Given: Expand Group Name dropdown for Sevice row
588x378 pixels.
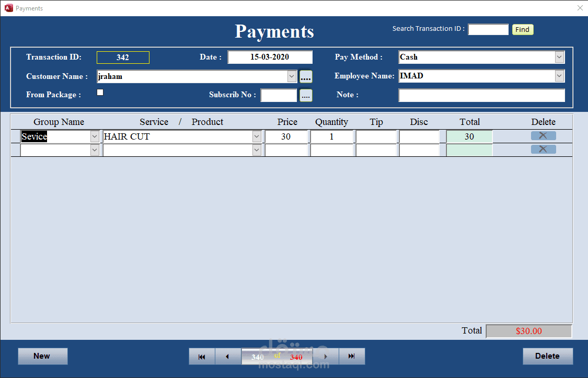Looking at the screenshot, I should tap(95, 136).
